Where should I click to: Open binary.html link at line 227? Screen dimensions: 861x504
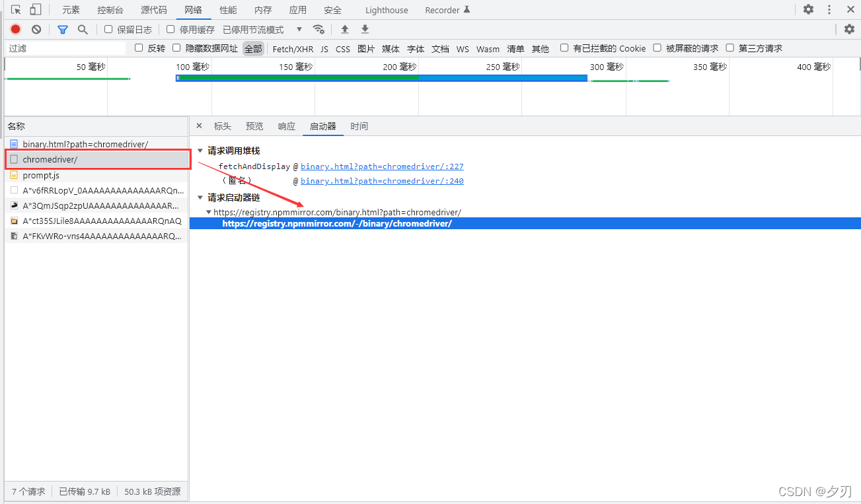pyautogui.click(x=382, y=166)
